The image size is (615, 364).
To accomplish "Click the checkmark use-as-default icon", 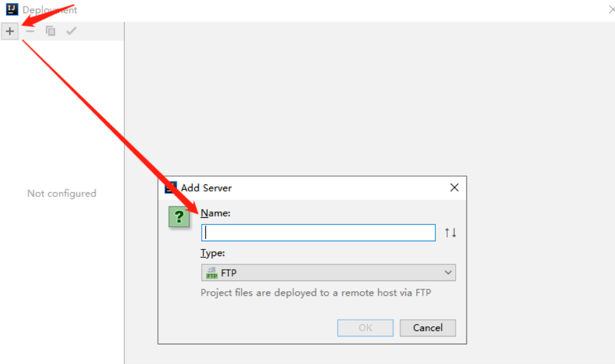I will coord(71,31).
